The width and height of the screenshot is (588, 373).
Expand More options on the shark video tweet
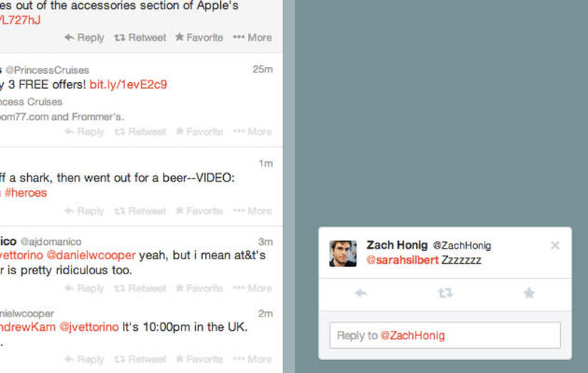[253, 211]
